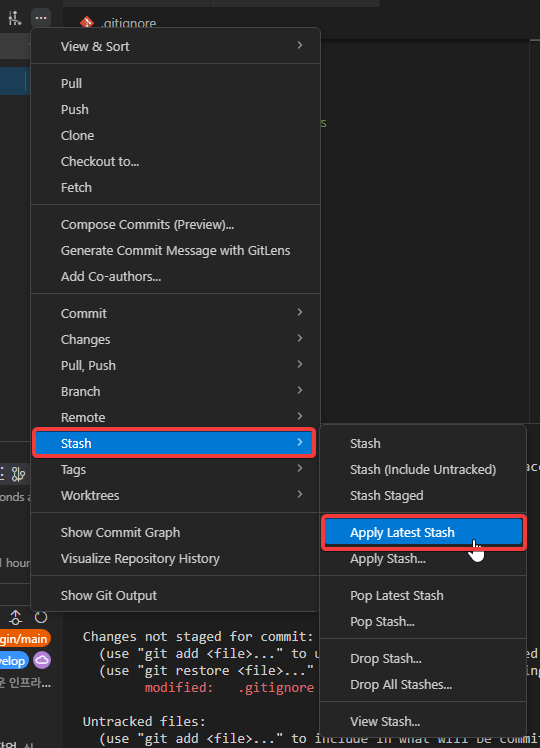Select Stash Staged option
The width and height of the screenshot is (540, 748).
(423, 495)
